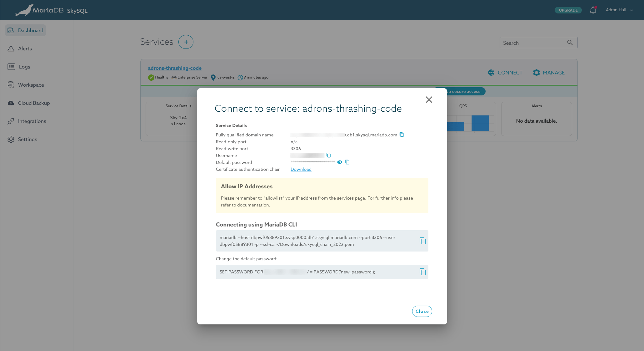Copy the default password
Viewport: 644px width, 351px height.
pos(347,162)
